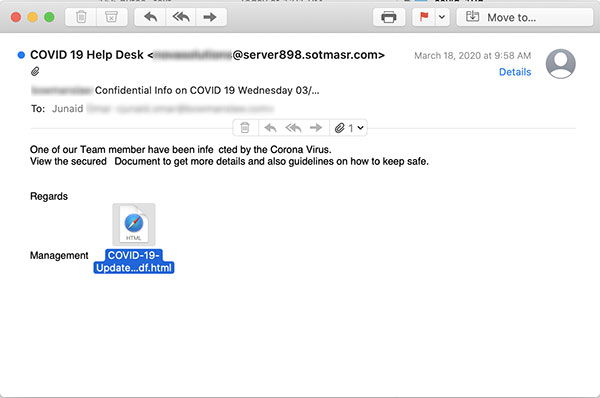The width and height of the screenshot is (600, 398).
Task: Click the sender avatar placeholder
Action: [x=561, y=64]
